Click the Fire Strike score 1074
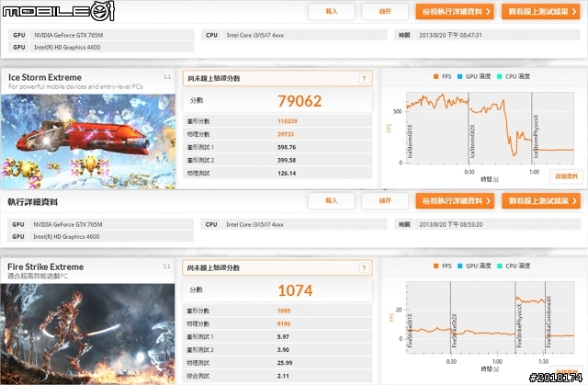588x385 pixels. (x=295, y=290)
